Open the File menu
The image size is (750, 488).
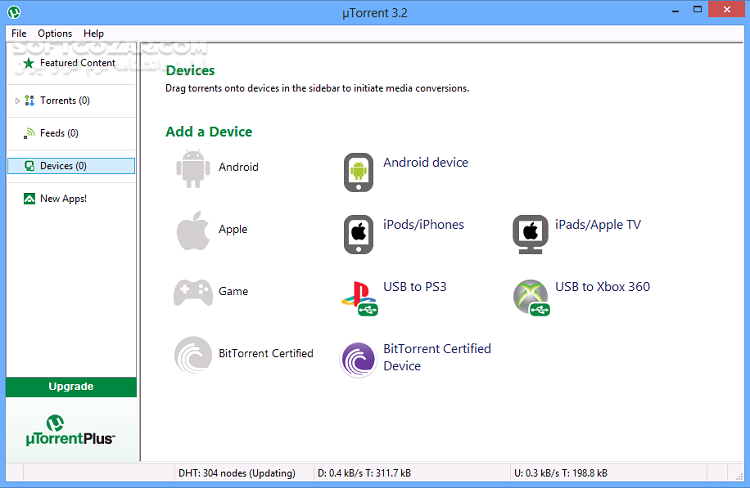[19, 33]
